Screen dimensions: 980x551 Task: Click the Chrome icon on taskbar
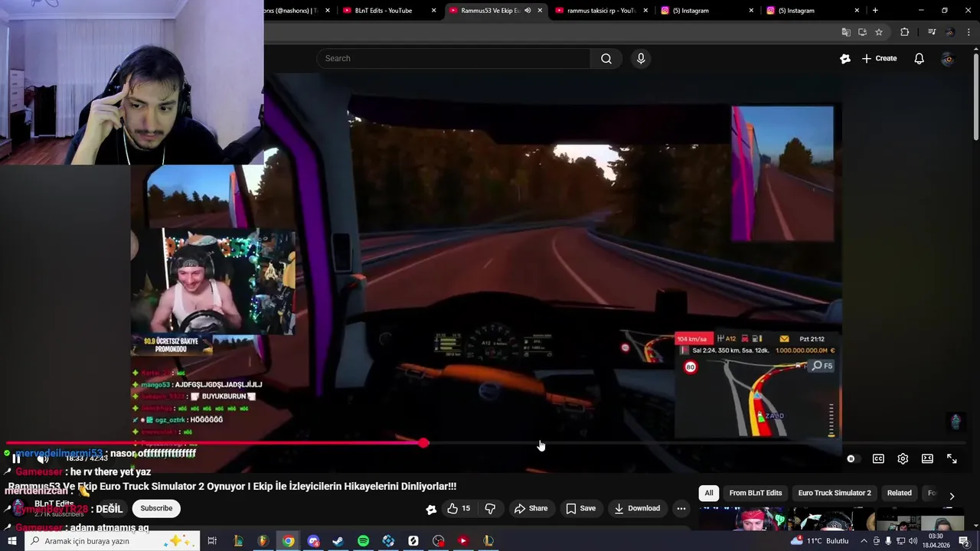point(288,541)
